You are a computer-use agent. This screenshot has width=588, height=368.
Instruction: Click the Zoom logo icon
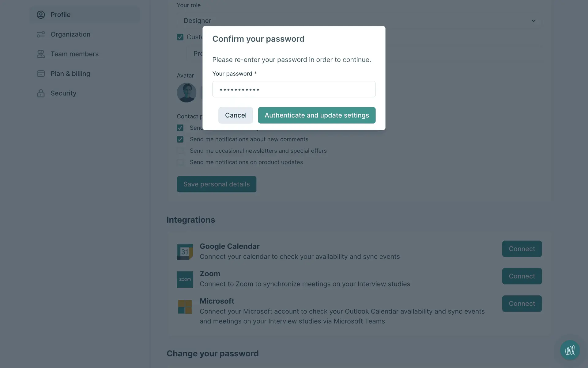185,279
